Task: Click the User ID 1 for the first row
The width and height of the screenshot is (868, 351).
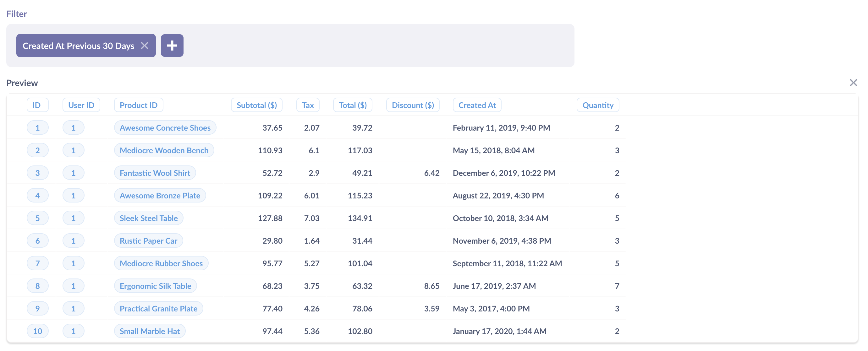Action: pos(74,127)
